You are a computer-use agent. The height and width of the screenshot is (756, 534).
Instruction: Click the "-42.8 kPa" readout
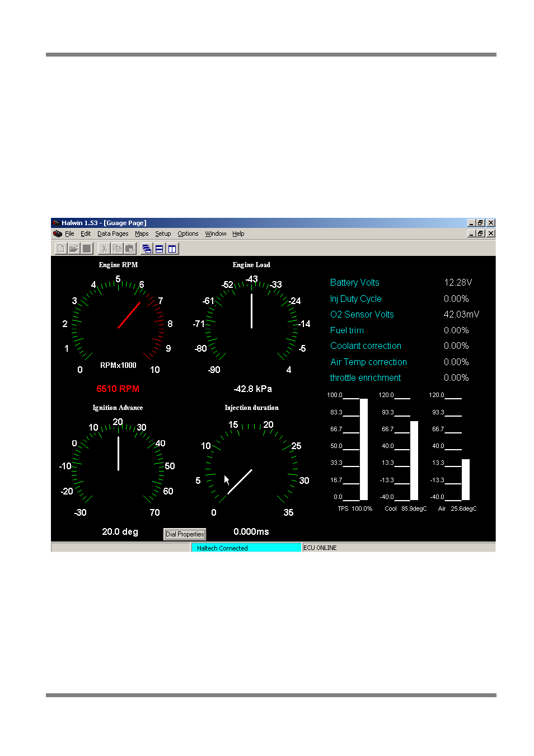tap(253, 389)
